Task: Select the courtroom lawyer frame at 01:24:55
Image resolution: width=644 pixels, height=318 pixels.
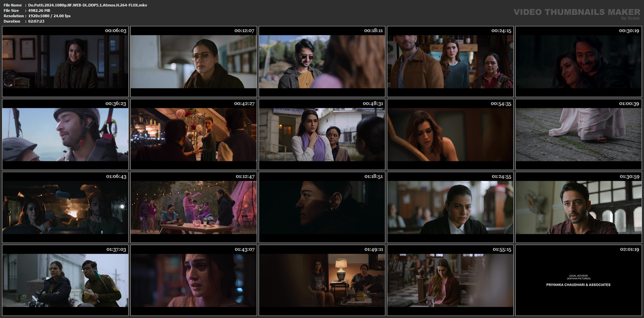Action: pos(450,207)
